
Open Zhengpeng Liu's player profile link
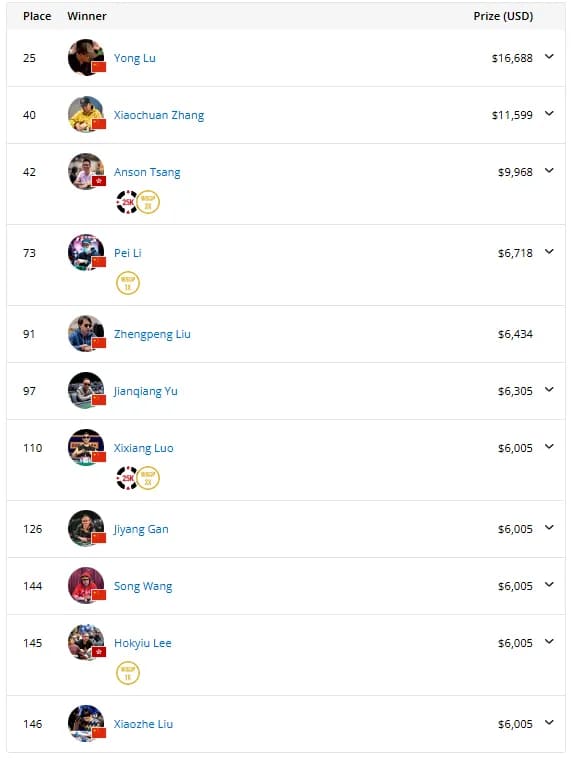pos(152,334)
